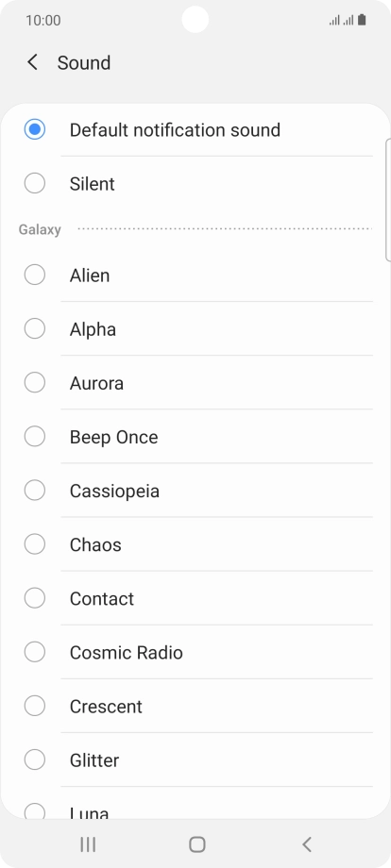Image resolution: width=391 pixels, height=868 pixels.
Task: Select the Silent radio button
Action: pyautogui.click(x=34, y=183)
